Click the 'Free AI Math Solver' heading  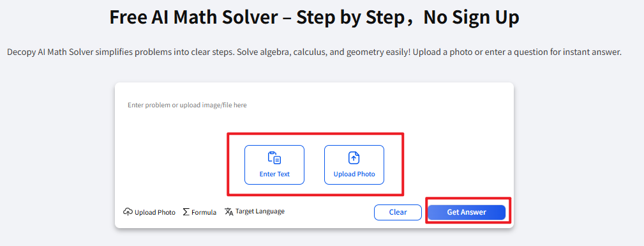click(198, 17)
